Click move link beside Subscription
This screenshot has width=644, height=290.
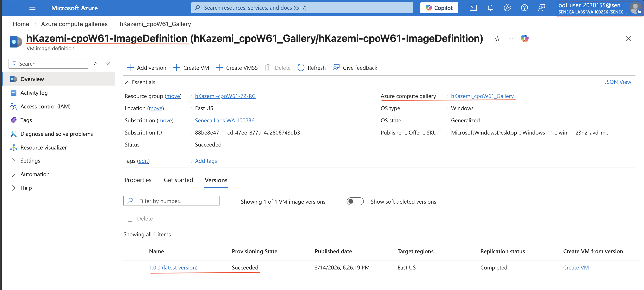165,120
